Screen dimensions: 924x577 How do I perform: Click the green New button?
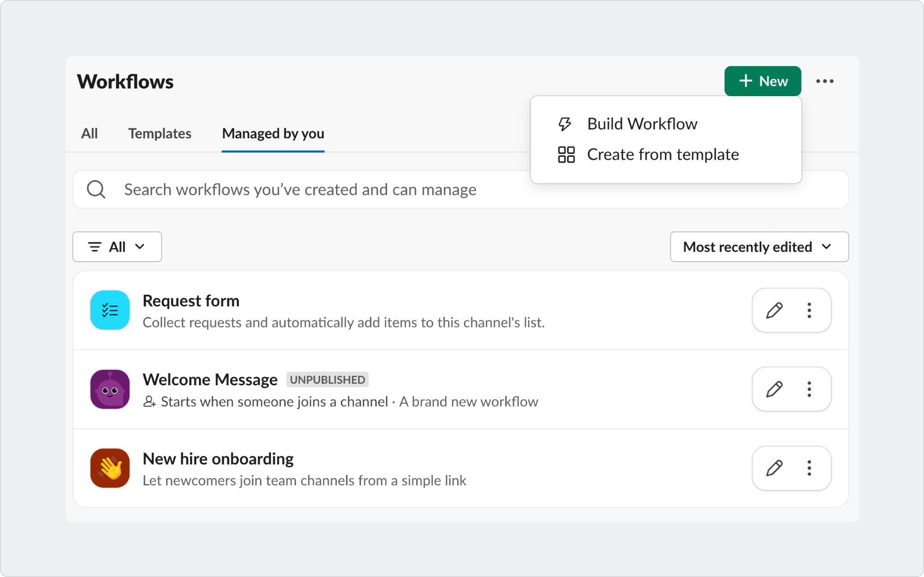762,81
